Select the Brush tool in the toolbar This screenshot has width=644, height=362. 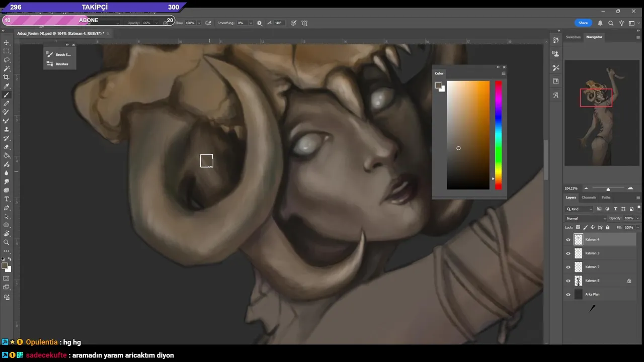7,95
